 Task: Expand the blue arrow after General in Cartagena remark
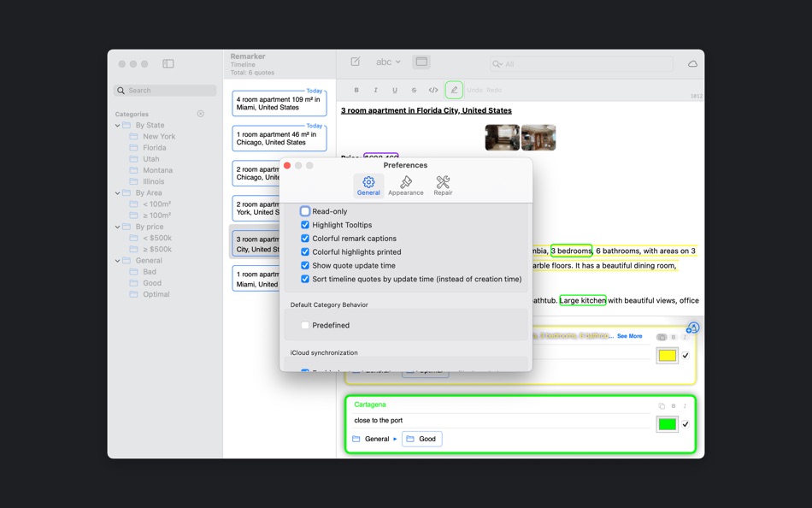395,439
